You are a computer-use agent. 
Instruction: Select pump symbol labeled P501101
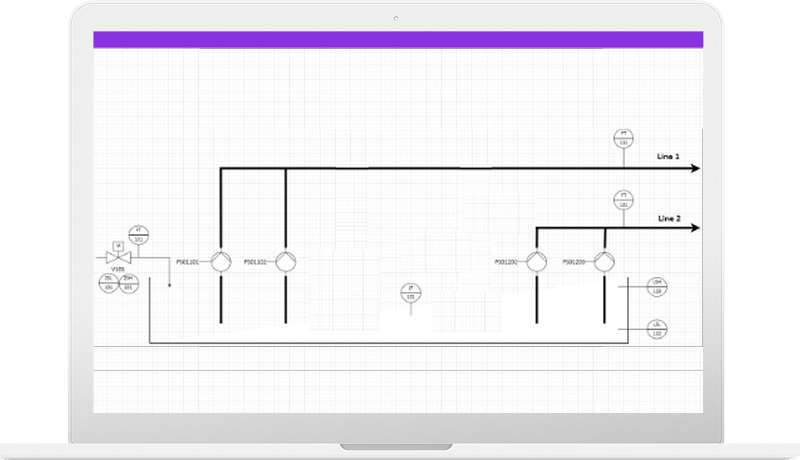(221, 262)
